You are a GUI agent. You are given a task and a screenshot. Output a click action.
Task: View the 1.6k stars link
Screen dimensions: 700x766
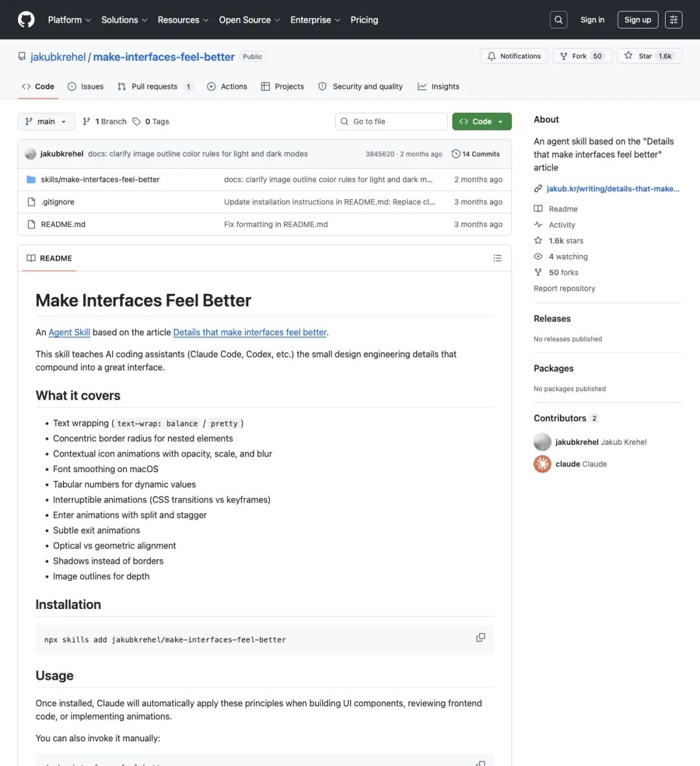pyautogui.click(x=559, y=241)
